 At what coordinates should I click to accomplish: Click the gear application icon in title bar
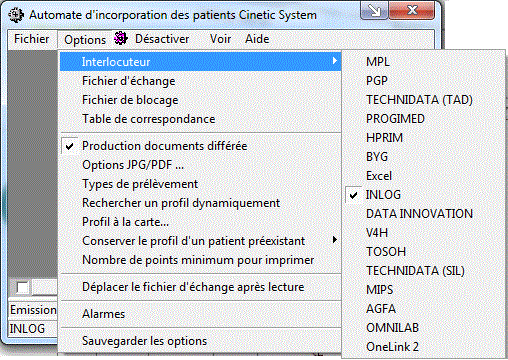tap(16, 15)
